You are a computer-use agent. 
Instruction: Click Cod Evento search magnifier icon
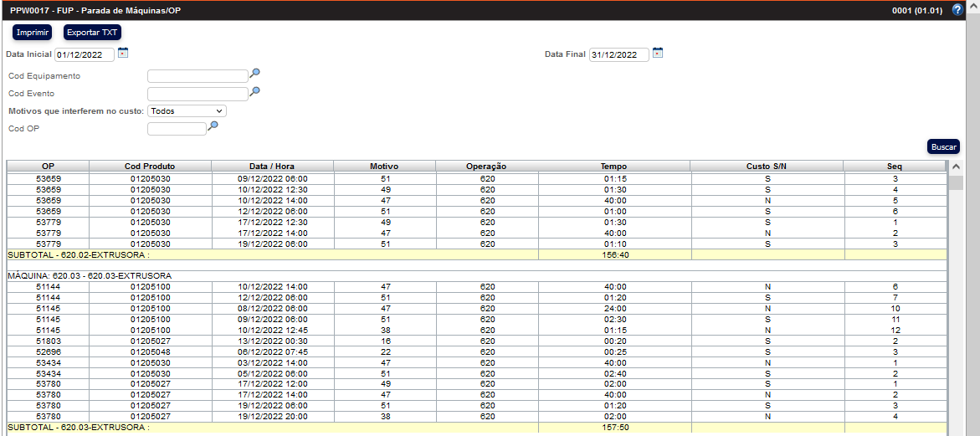click(x=255, y=91)
